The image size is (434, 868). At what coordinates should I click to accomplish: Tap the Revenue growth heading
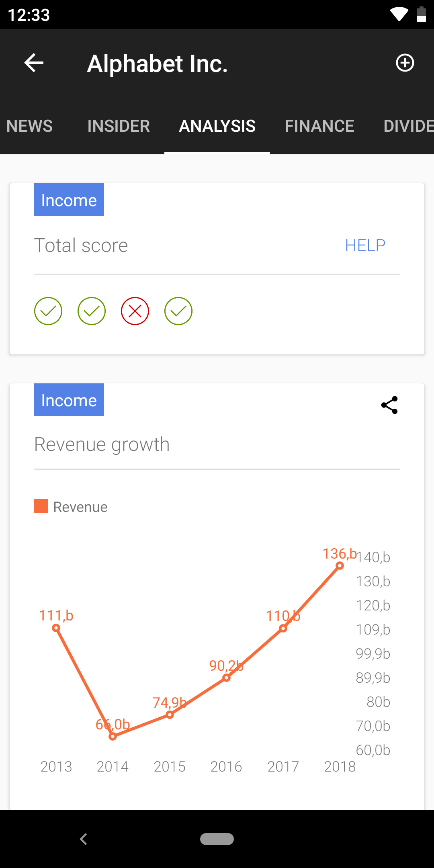[x=102, y=445]
